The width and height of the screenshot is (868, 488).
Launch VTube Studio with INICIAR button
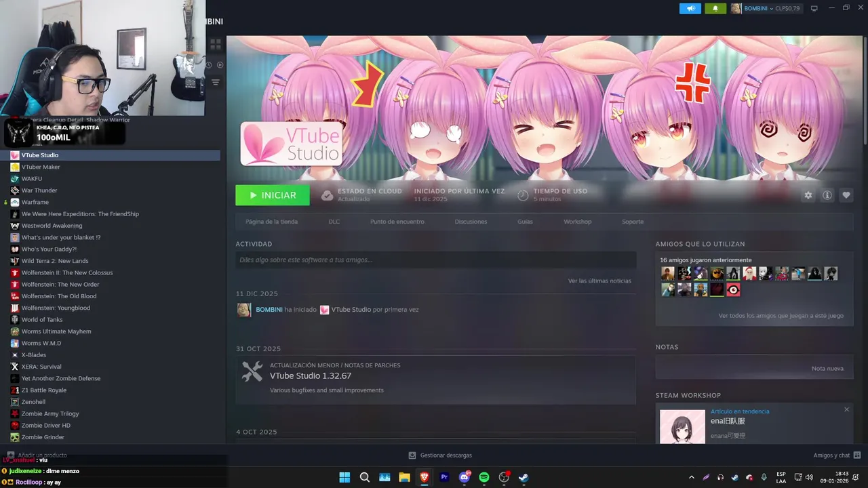(x=273, y=195)
